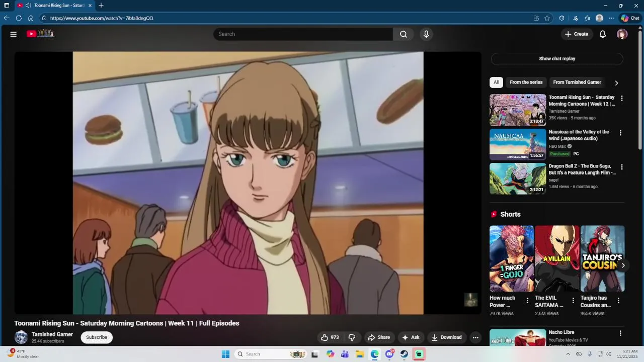The width and height of the screenshot is (644, 362).
Task: Select the 'From the series' chip
Action: coord(526,82)
